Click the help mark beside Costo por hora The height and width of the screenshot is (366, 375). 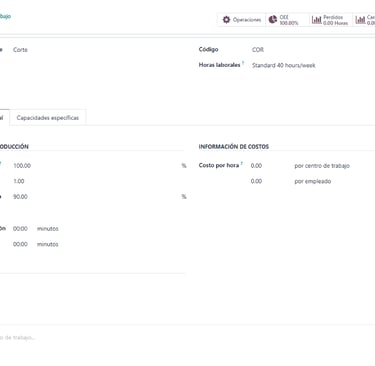(x=242, y=163)
